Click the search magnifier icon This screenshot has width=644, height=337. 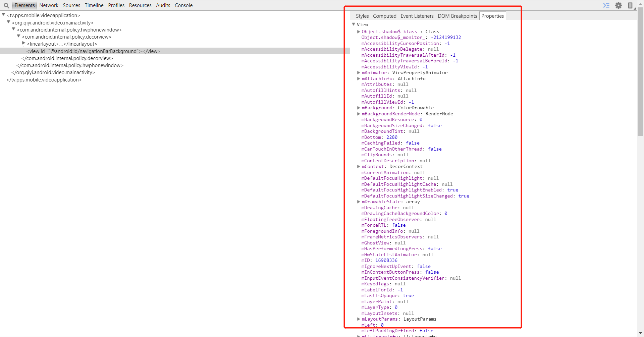(6, 5)
